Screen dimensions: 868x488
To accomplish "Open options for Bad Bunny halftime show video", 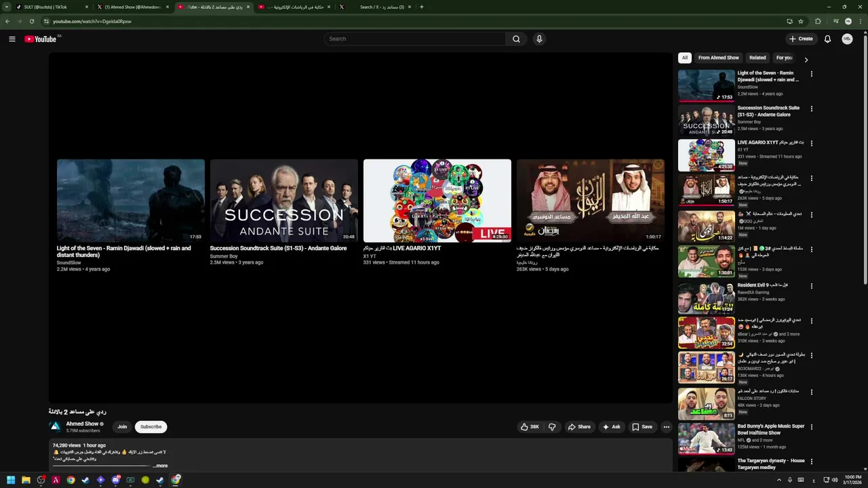I will pyautogui.click(x=811, y=427).
